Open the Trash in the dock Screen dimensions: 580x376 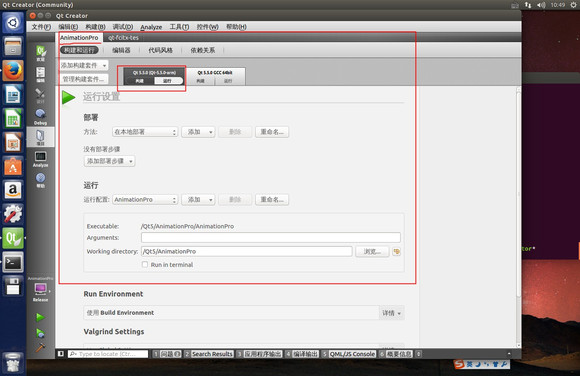tap(13, 363)
